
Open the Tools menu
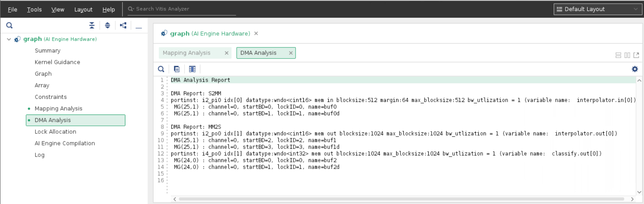[34, 9]
